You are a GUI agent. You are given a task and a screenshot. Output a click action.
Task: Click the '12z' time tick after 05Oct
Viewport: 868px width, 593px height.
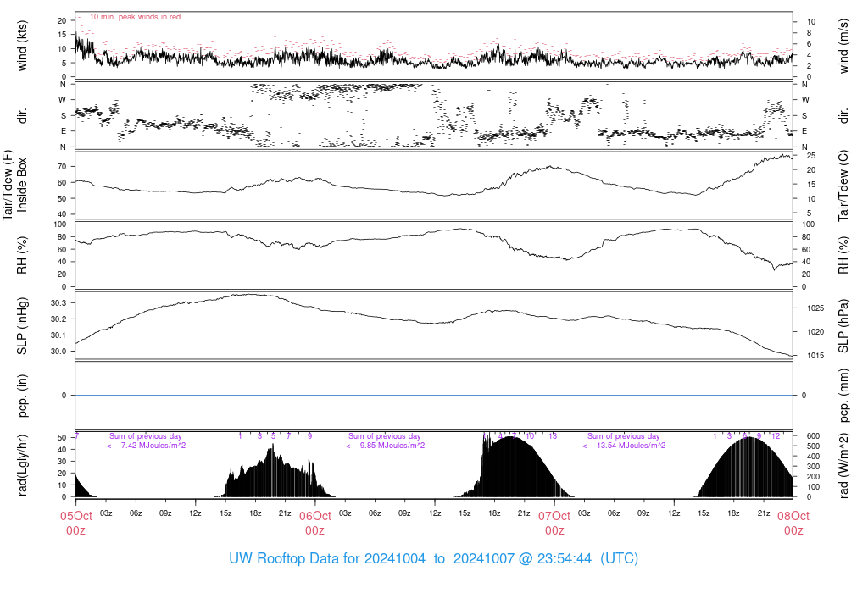tap(196, 513)
